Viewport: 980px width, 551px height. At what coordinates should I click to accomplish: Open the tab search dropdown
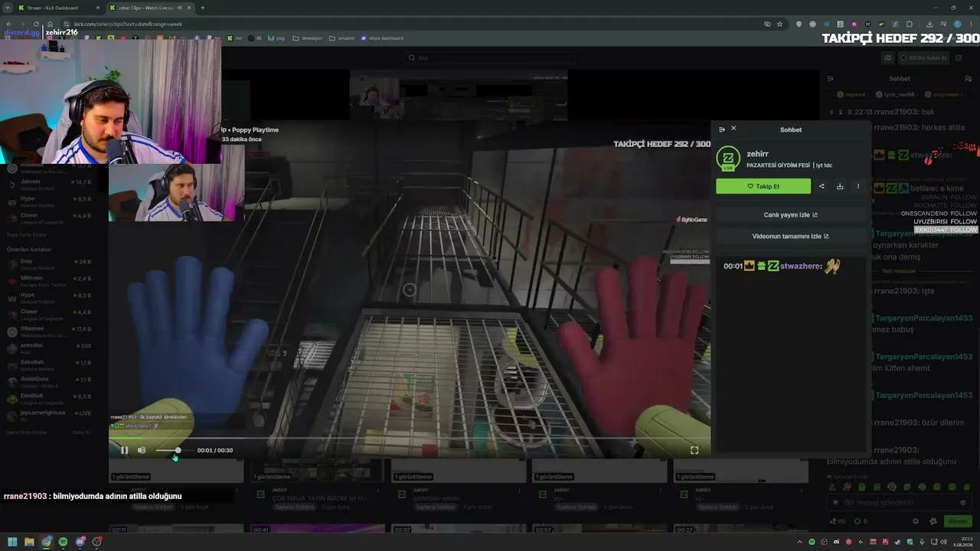(7, 8)
